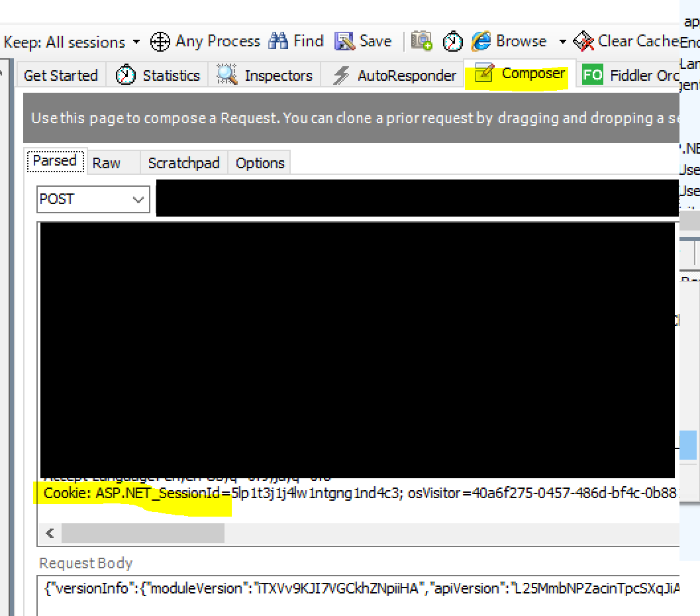Click the Request Body label
The width and height of the screenshot is (700, 616).
(86, 563)
